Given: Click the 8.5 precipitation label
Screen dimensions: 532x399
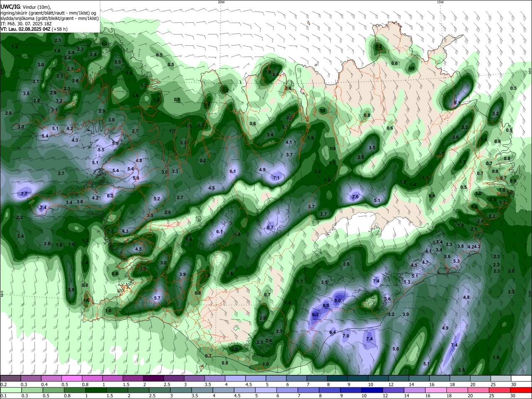Looking at the screenshot, I should (x=326, y=305).
